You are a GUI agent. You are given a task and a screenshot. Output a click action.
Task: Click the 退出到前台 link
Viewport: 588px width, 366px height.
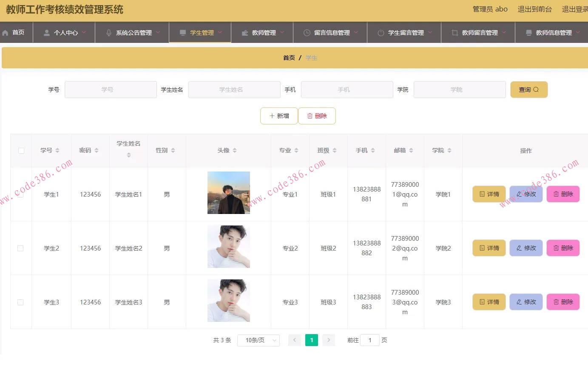click(x=534, y=9)
